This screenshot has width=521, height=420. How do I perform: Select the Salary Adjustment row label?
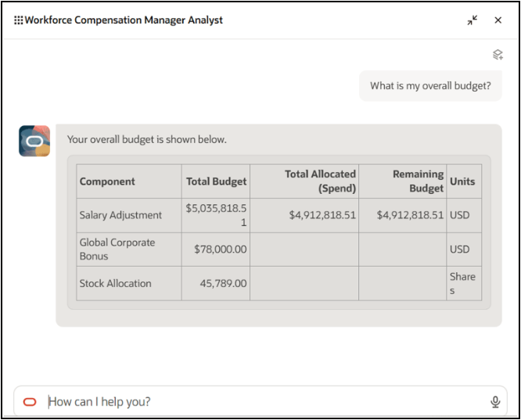tap(120, 215)
